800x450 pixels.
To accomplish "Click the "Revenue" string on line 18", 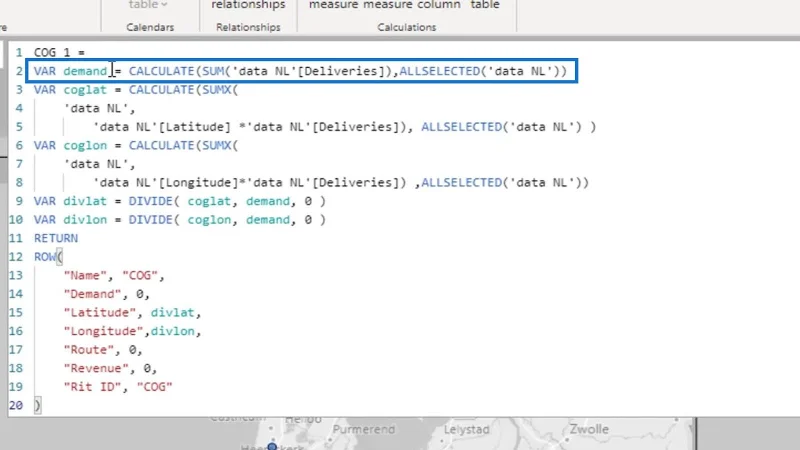I will point(96,368).
